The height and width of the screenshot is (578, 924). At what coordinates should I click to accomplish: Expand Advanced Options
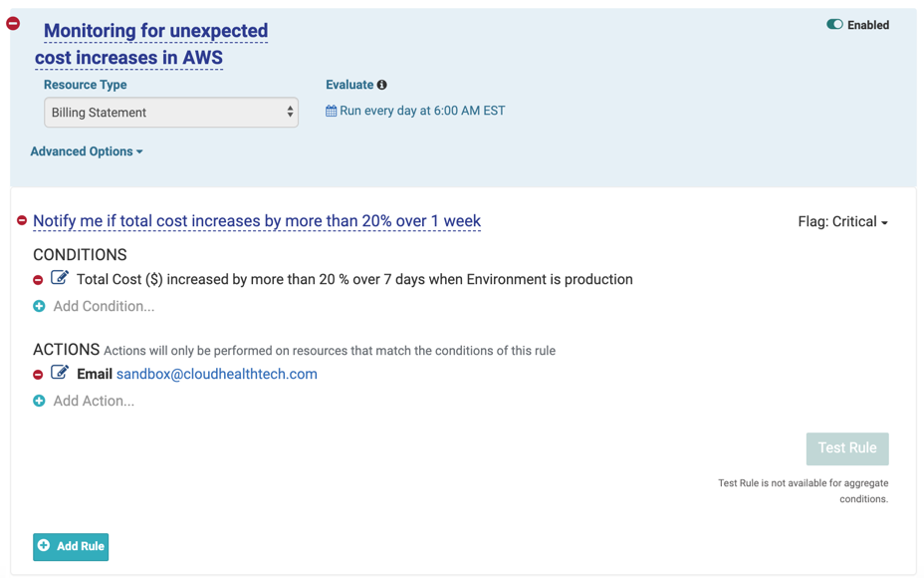[x=87, y=151]
